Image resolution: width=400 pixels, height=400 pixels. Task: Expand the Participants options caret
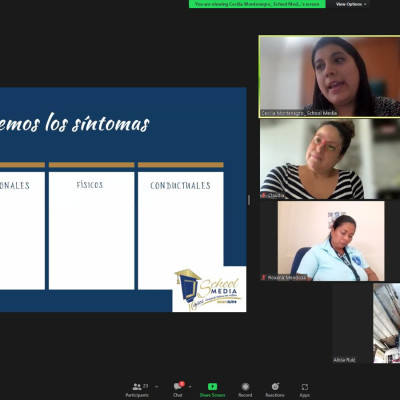[157, 387]
